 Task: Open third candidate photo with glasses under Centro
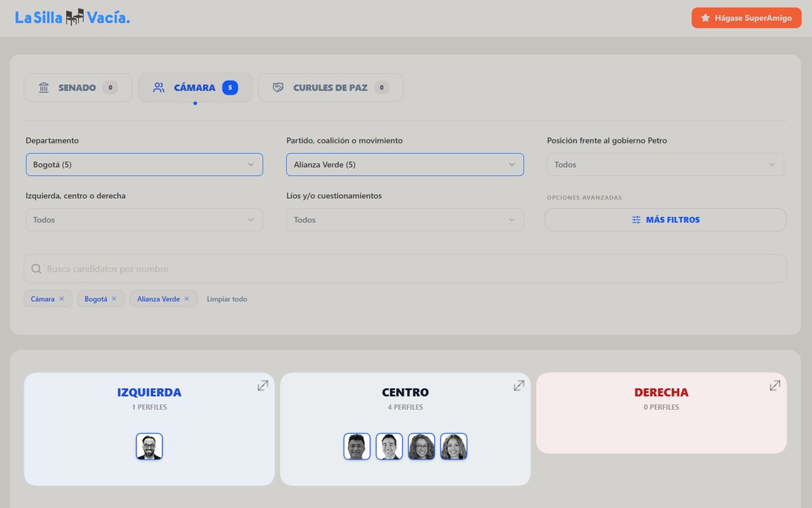pyautogui.click(x=422, y=446)
